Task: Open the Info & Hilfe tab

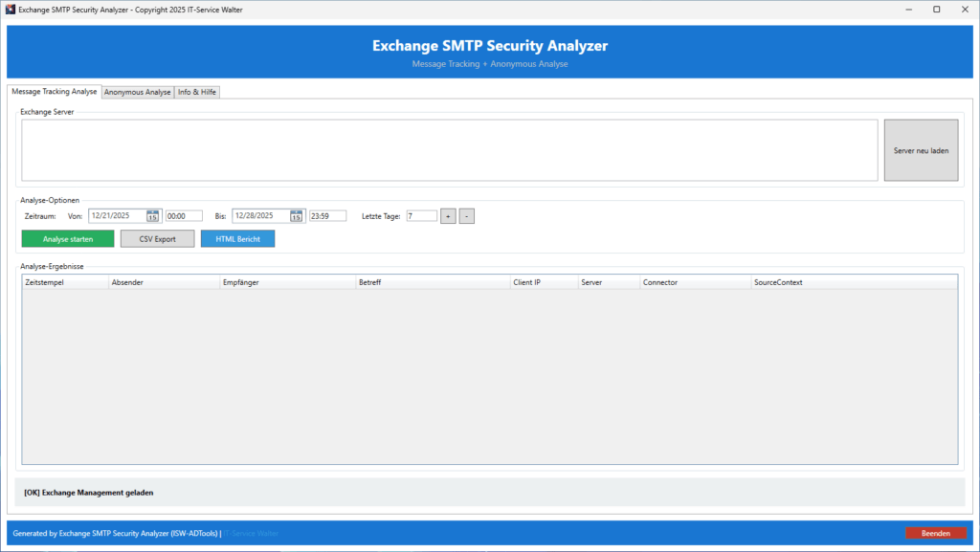Action: click(x=196, y=92)
